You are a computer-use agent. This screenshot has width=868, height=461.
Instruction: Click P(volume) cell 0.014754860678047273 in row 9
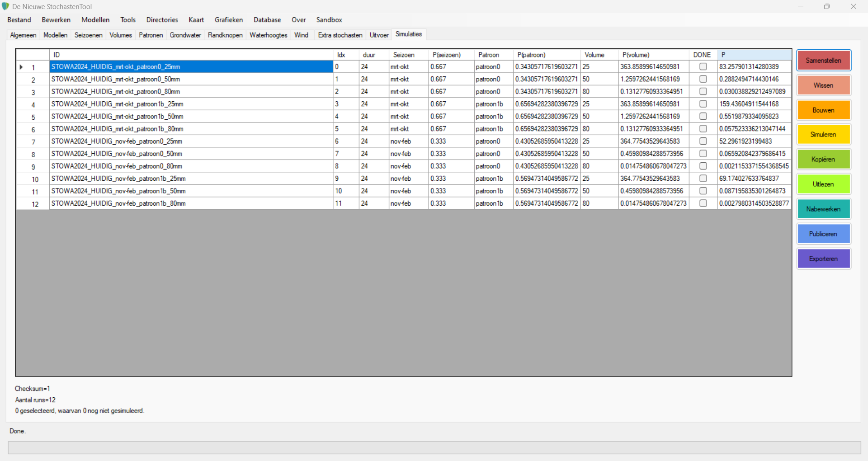coord(654,166)
